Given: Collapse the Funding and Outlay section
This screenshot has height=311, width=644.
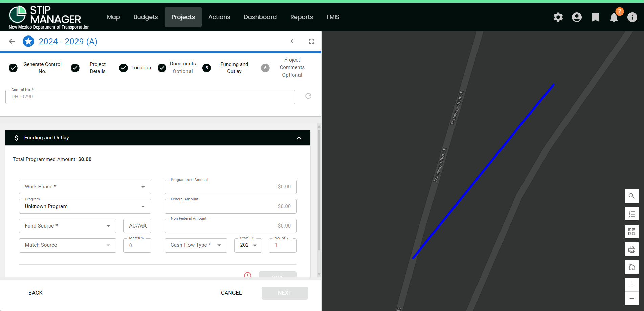Looking at the screenshot, I should 299,138.
